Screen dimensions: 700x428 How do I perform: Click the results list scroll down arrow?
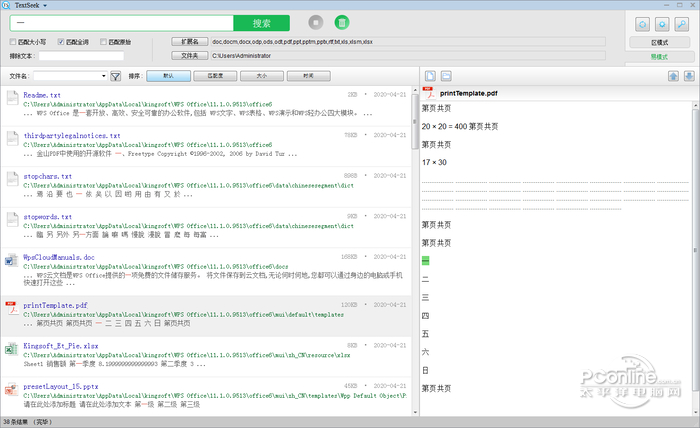click(x=415, y=412)
